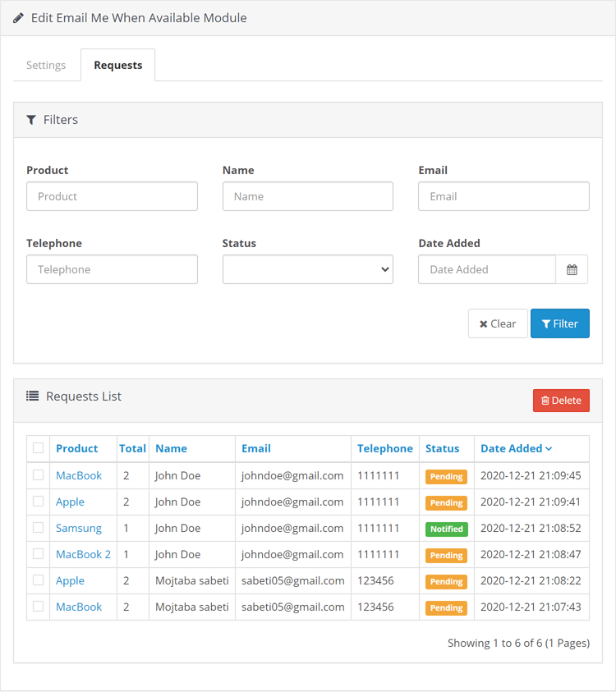
Task: Click the Email filter input field
Action: pyautogui.click(x=503, y=196)
